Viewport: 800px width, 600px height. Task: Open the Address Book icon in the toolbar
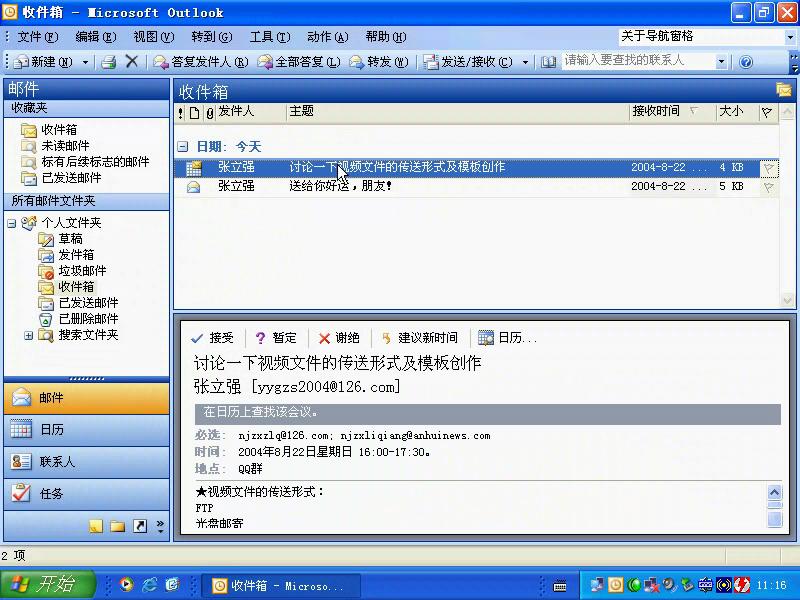(548, 62)
